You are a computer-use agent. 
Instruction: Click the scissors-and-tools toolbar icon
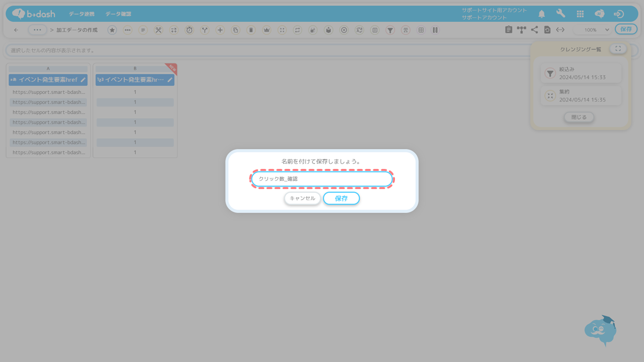pyautogui.click(x=158, y=30)
